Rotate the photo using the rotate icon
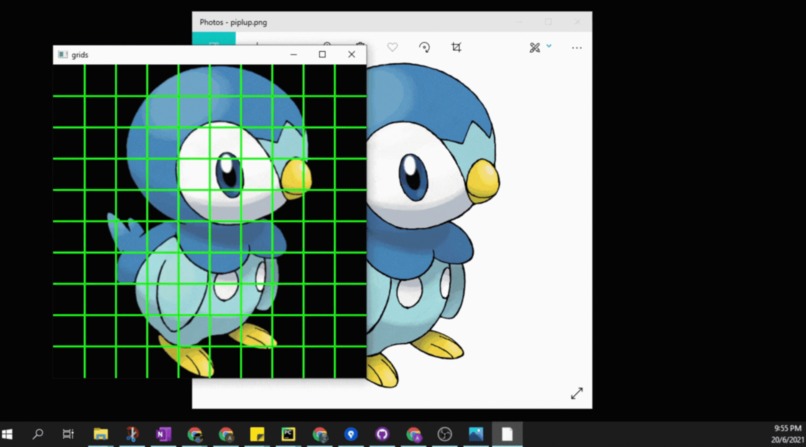This screenshot has height=447, width=806. (x=425, y=47)
